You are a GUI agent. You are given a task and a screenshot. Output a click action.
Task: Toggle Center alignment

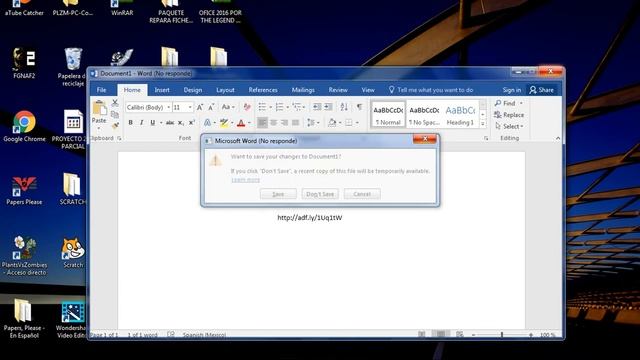[273, 122]
